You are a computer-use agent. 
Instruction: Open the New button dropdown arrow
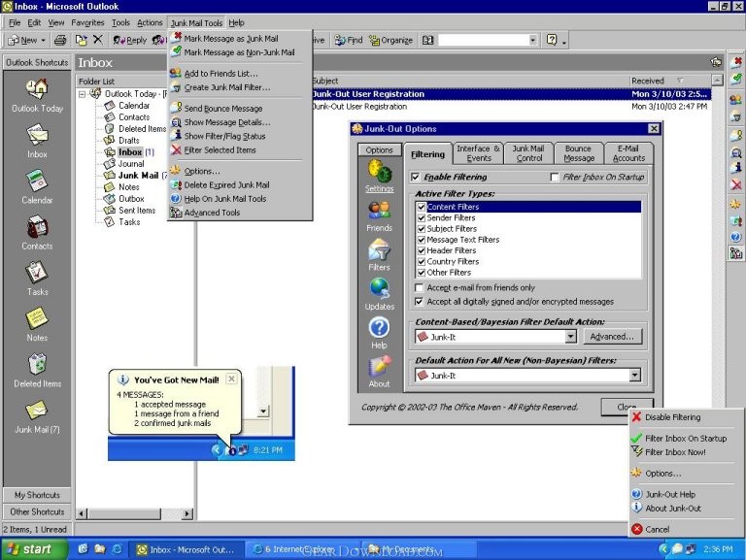click(44, 41)
